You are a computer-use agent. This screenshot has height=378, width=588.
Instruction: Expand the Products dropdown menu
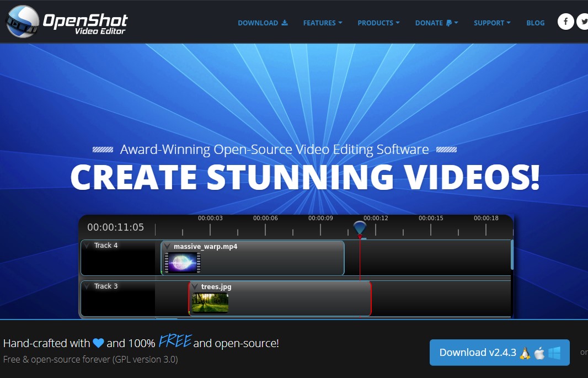378,23
